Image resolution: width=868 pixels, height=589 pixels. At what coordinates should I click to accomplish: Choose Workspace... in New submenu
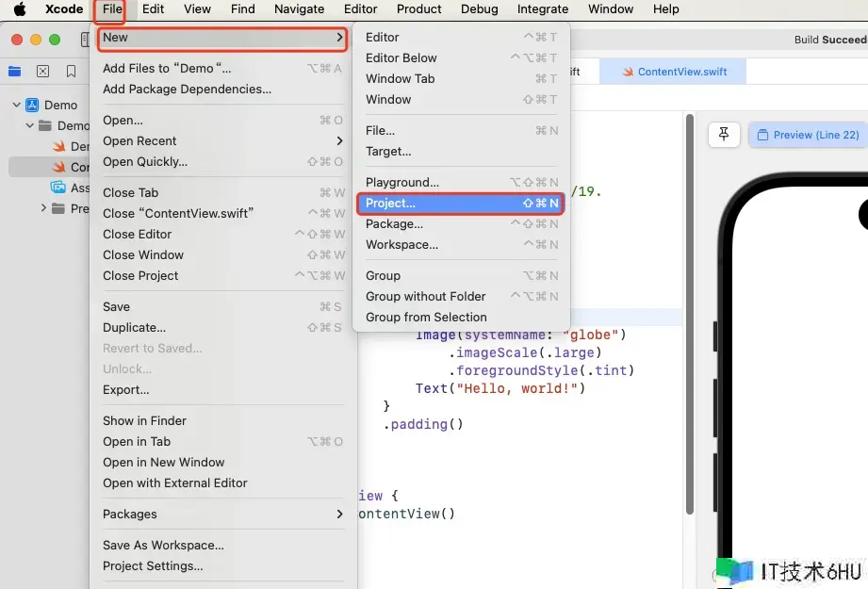tap(461, 245)
